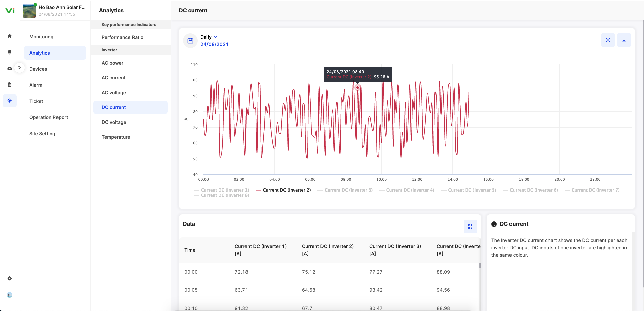Go to the Monitoring section

tap(41, 37)
